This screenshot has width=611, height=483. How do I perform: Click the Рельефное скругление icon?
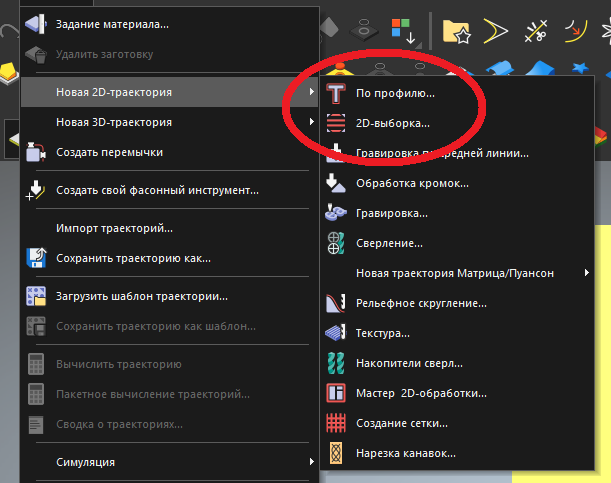click(x=336, y=303)
